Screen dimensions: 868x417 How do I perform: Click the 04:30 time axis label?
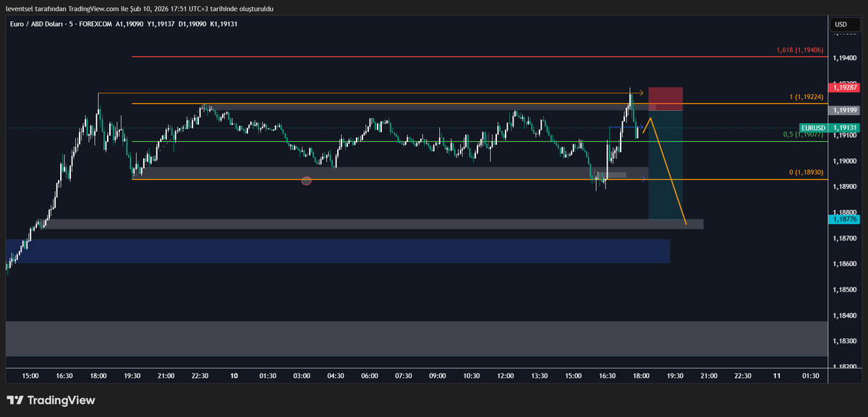coord(336,376)
